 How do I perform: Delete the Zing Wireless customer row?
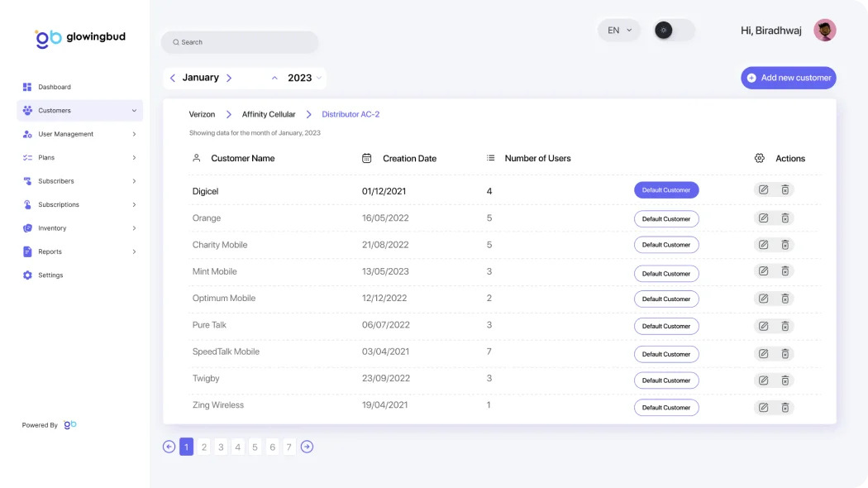pos(785,407)
